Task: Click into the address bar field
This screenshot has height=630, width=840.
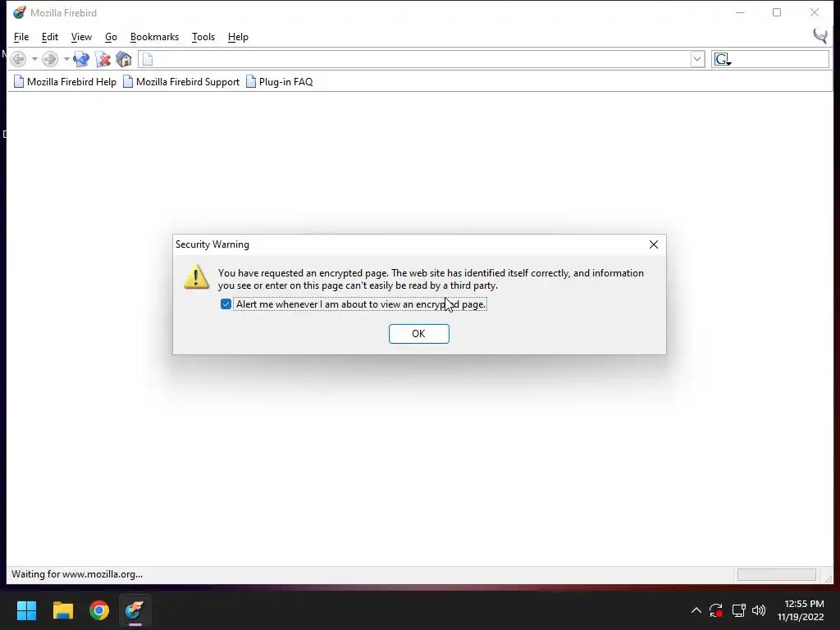Action: [x=421, y=59]
